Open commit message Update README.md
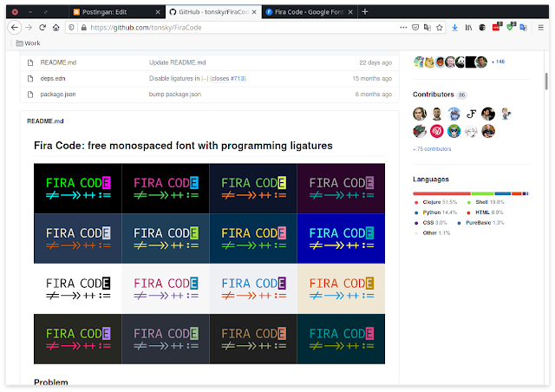 coord(177,62)
